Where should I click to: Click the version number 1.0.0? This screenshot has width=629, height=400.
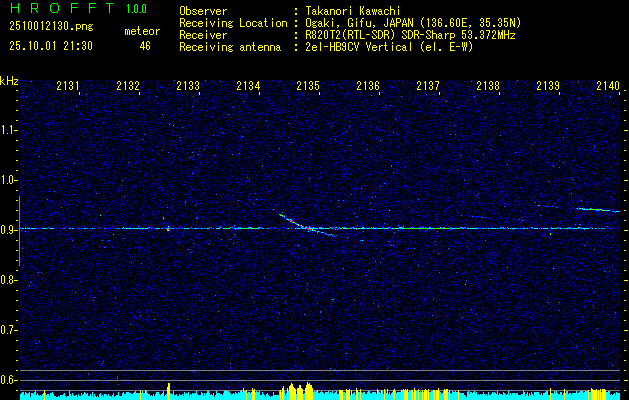136,9
